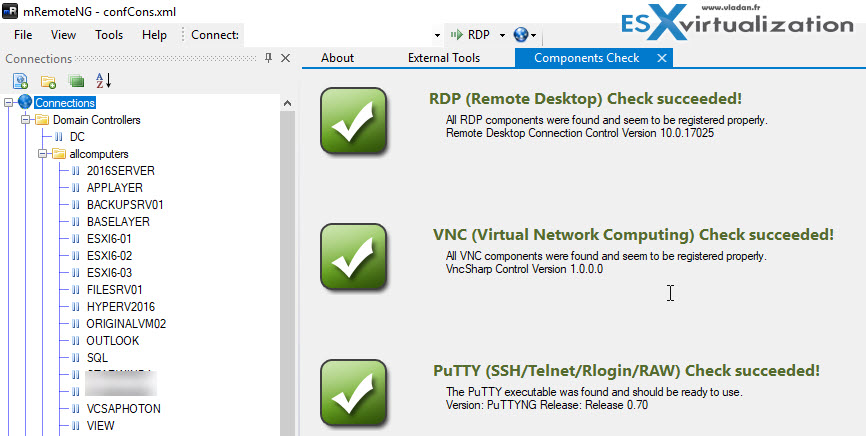Pin the Connections panel
The height and width of the screenshot is (436, 866).
pyautogui.click(x=268, y=58)
